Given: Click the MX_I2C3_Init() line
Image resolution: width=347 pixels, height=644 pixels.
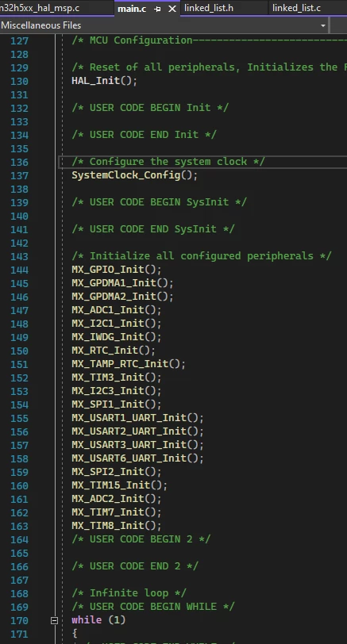Looking at the screenshot, I should (x=117, y=390).
